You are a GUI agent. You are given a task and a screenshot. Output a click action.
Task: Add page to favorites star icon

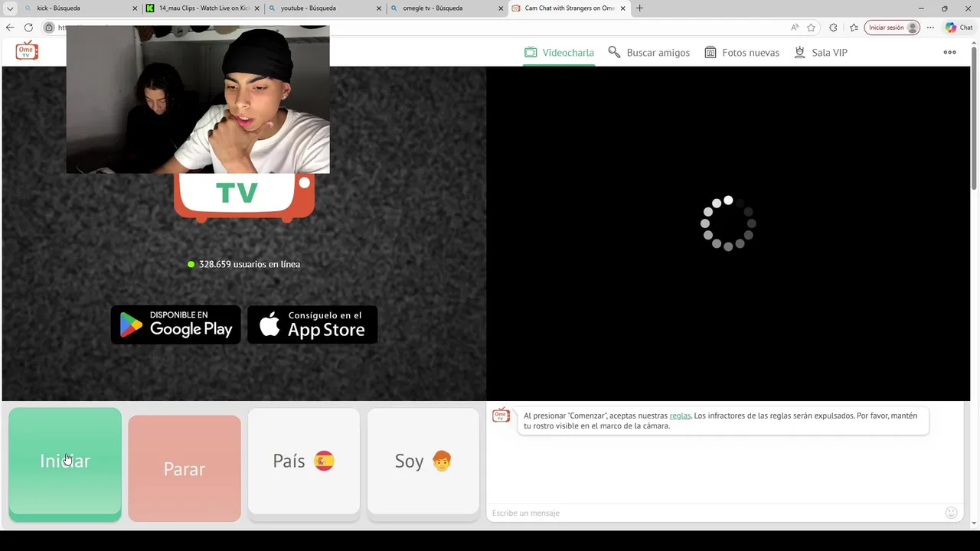coord(812,28)
